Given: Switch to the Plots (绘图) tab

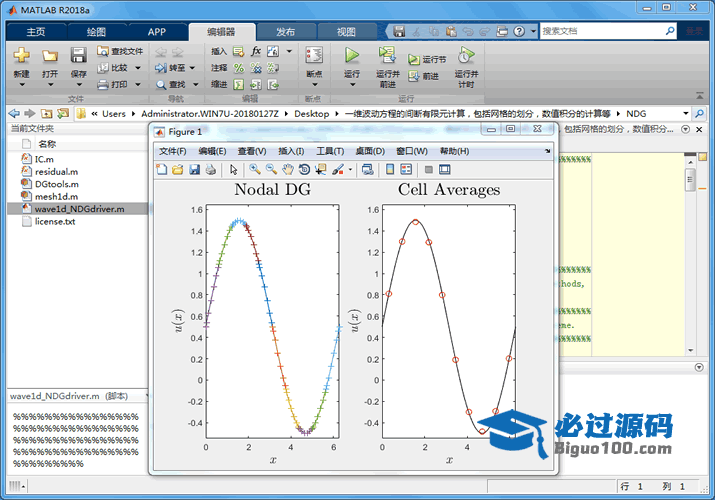Looking at the screenshot, I should click(x=96, y=31).
